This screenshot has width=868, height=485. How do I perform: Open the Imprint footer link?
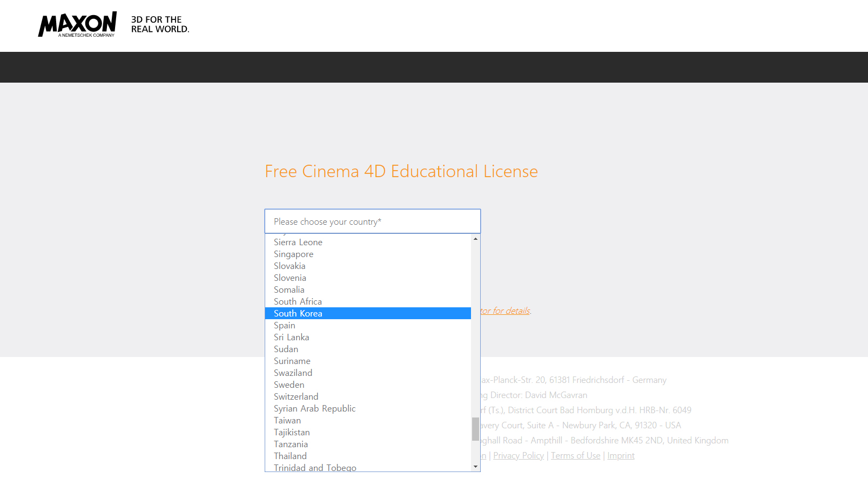(621, 455)
